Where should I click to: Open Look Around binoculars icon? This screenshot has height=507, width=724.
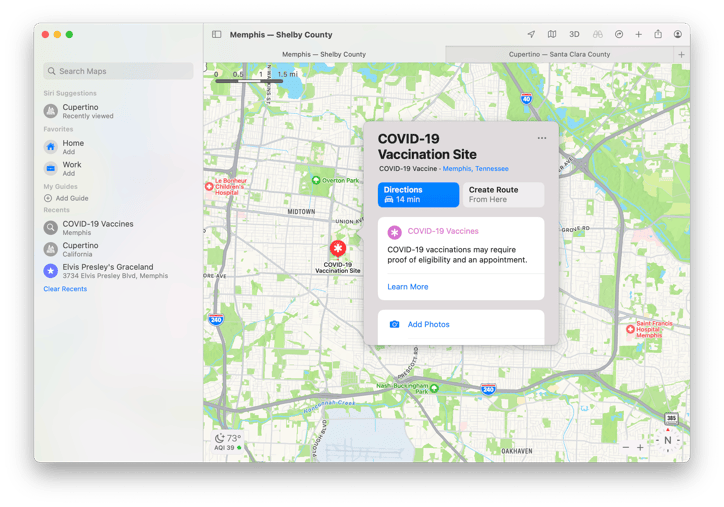click(598, 34)
